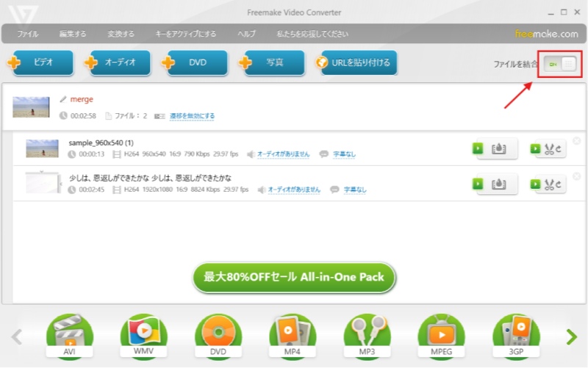Select the 00:02:45 duration text

pyautogui.click(x=91, y=190)
